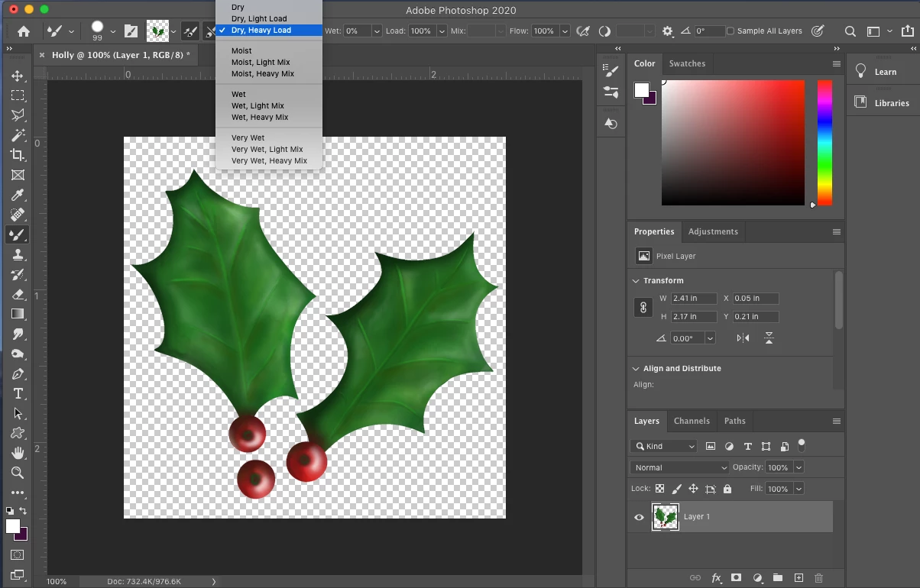
Task: Create a new group folder
Action: [778, 578]
